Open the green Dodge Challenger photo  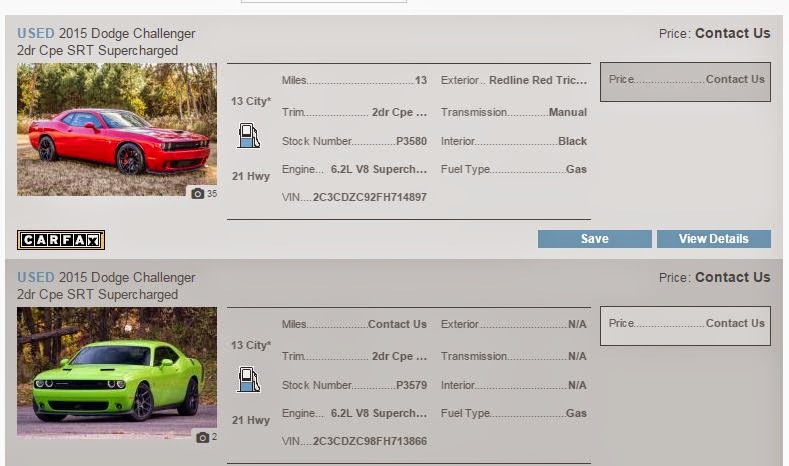point(117,371)
